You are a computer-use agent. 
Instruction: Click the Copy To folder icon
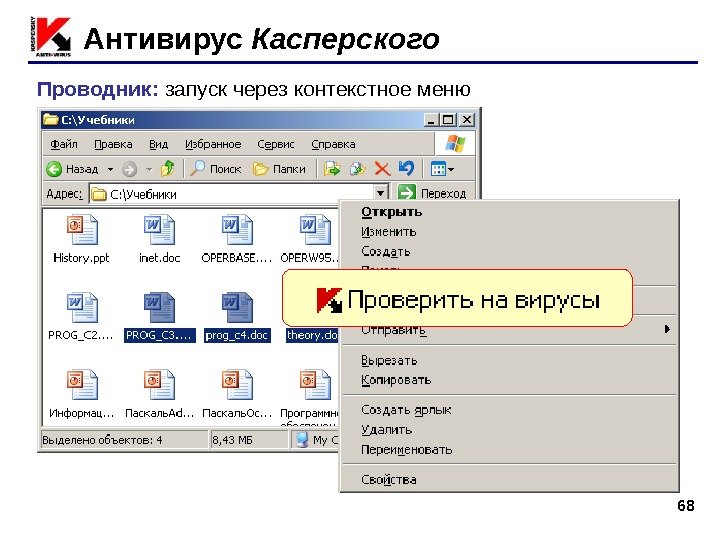357,169
